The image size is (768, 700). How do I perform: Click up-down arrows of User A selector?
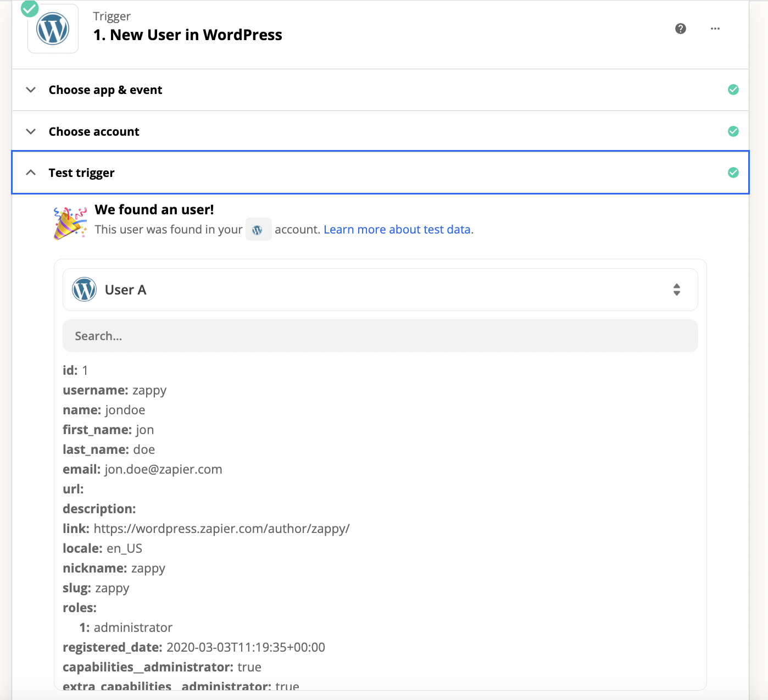pos(677,290)
